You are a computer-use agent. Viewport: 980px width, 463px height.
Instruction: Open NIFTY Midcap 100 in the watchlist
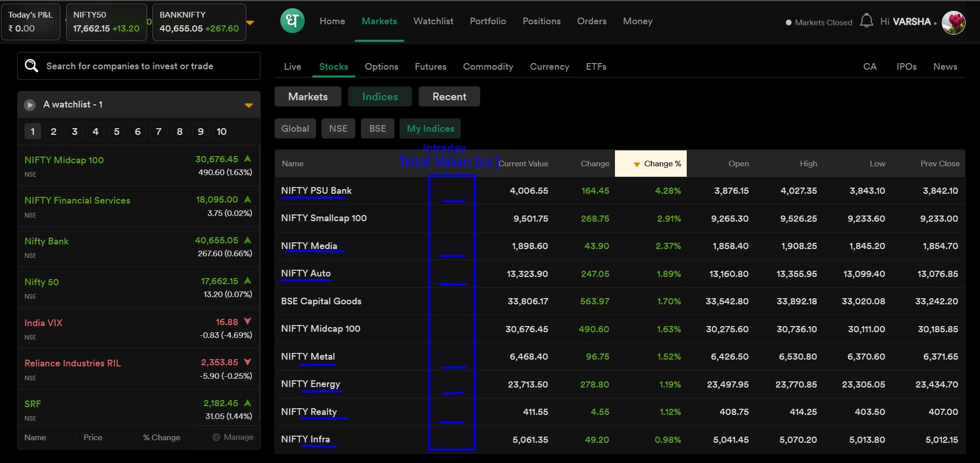[138, 166]
